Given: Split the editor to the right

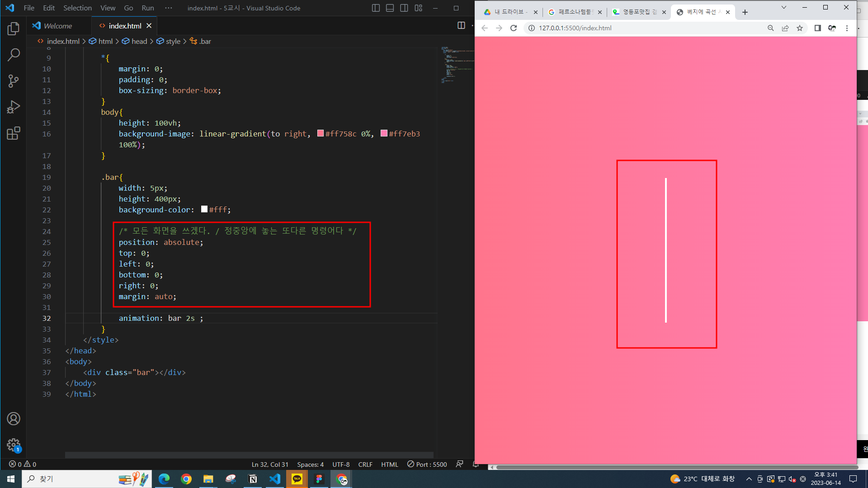Looking at the screenshot, I should (461, 26).
